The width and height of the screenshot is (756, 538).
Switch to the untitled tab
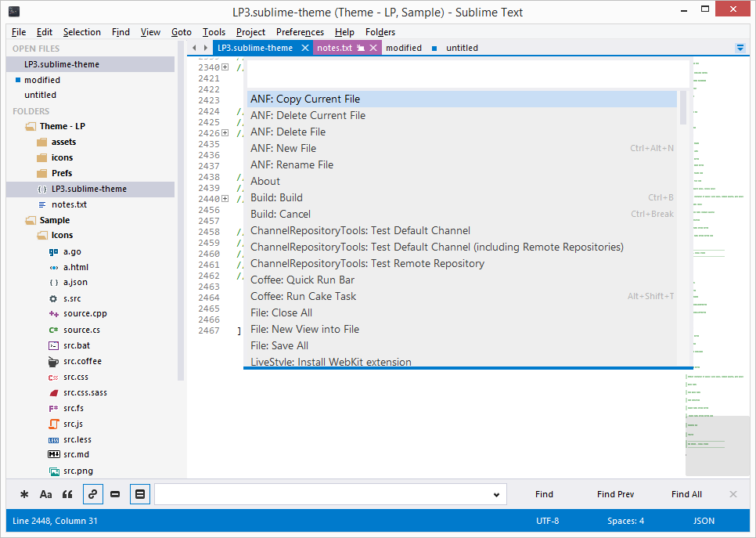click(x=462, y=48)
